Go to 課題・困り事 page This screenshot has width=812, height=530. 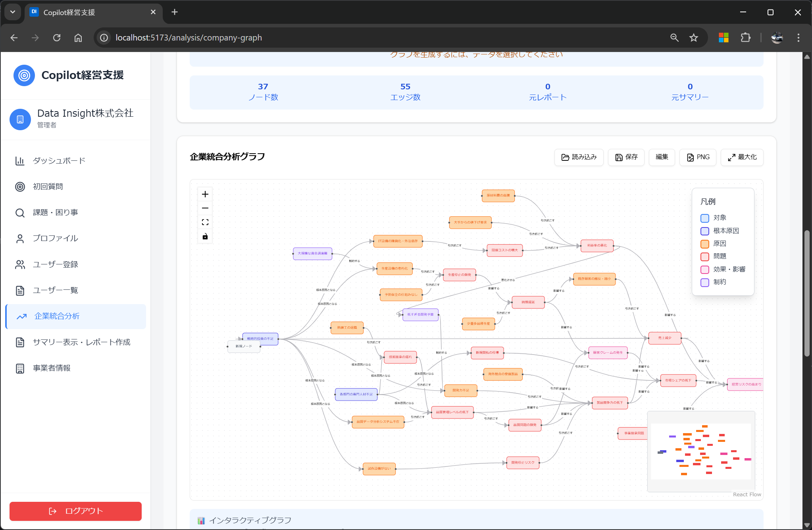55,212
